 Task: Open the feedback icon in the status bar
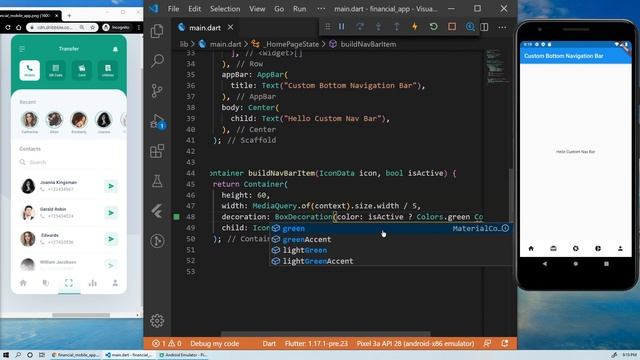pos(487,344)
